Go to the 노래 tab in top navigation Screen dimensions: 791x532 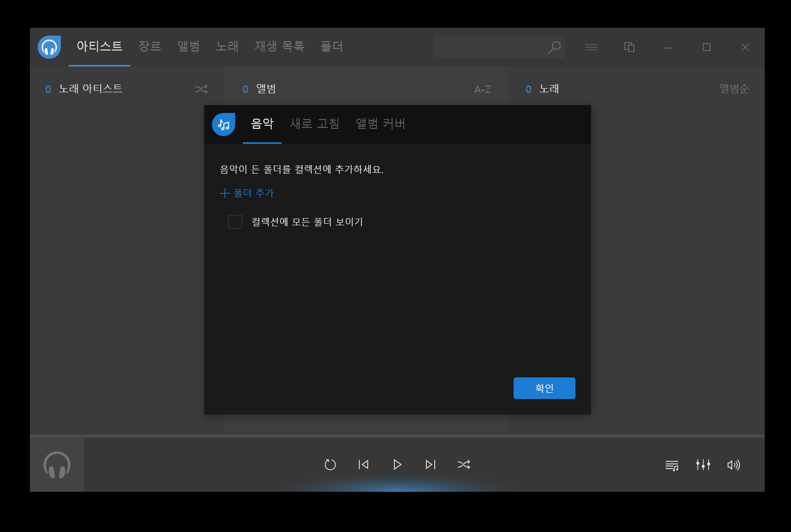[x=227, y=46]
